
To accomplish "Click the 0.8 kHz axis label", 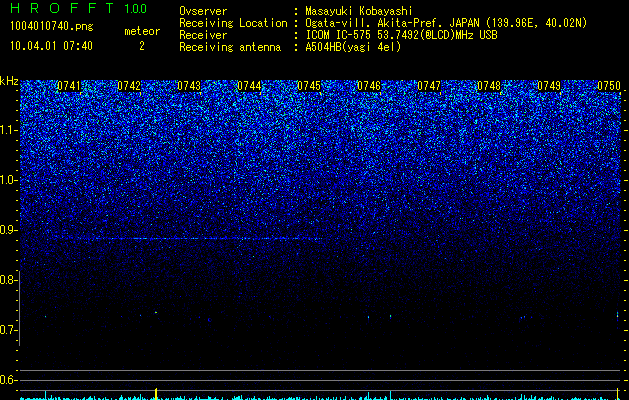I will [8, 280].
